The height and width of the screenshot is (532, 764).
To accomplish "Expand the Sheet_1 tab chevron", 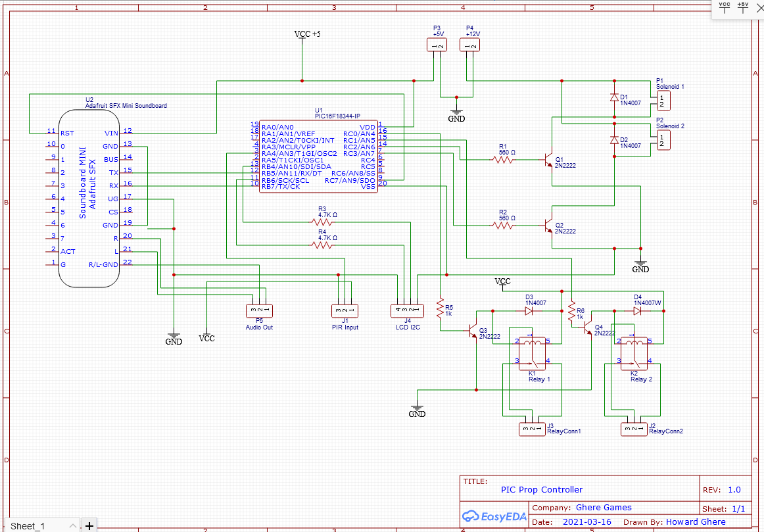I will (72, 525).
